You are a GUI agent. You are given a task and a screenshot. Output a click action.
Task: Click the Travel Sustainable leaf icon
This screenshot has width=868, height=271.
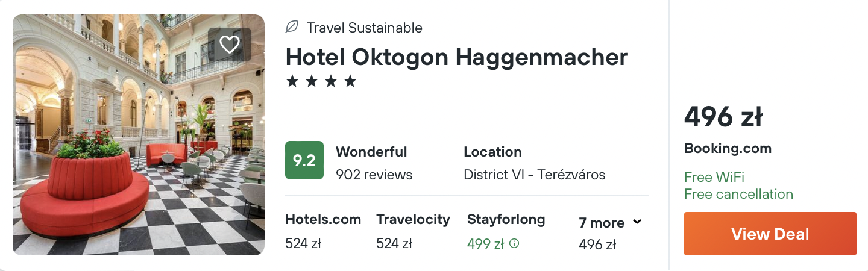(292, 27)
